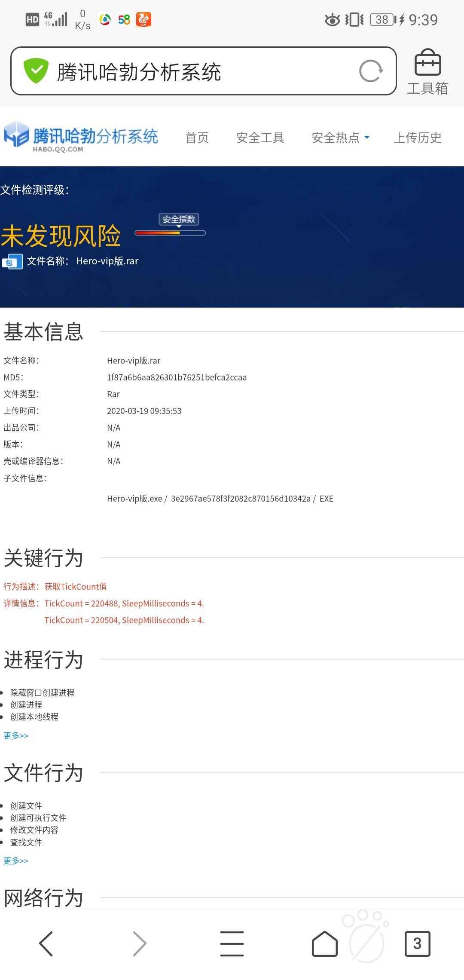This screenshot has width=464, height=980.
Task: Open 安全工具 navigation item
Action: coord(260,138)
